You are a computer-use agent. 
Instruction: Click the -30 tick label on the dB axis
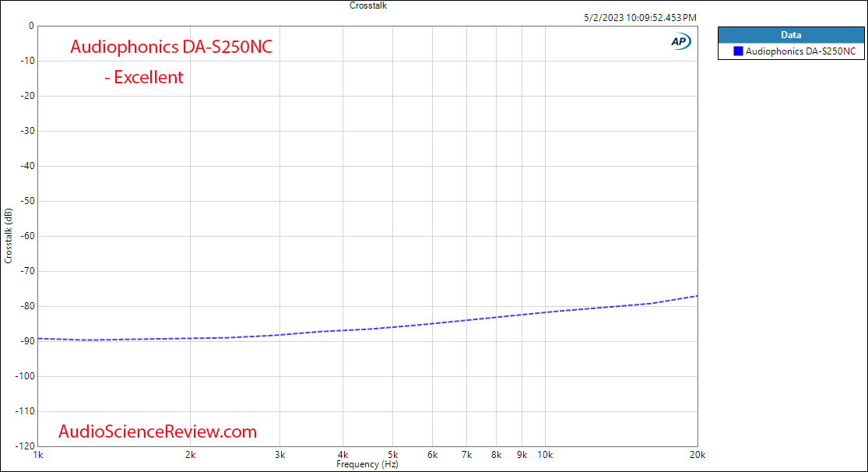27,131
